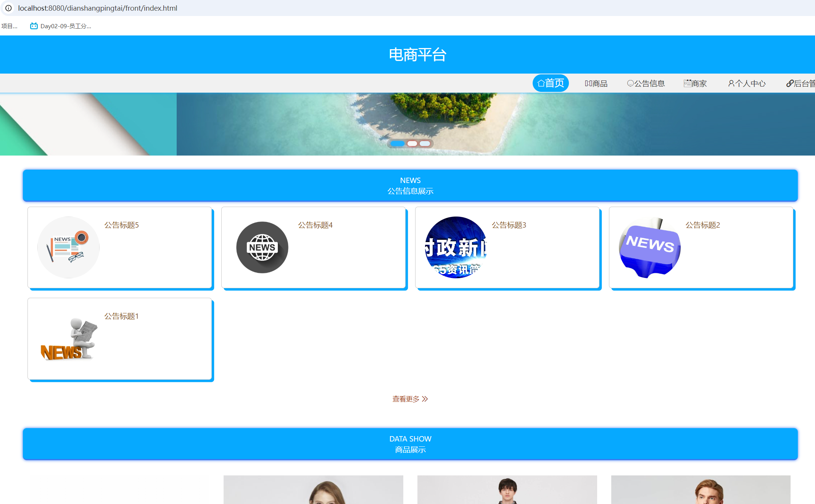Open the 首页 navigation tab
Viewport: 815px width, 504px height.
(550, 83)
